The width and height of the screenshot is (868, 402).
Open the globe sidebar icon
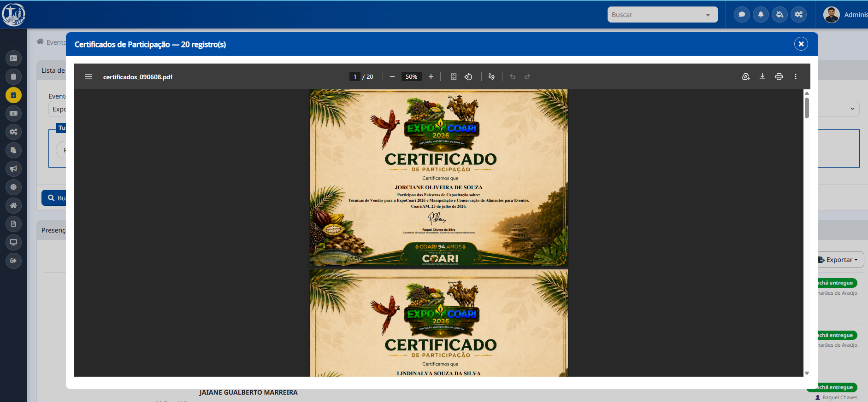(13, 187)
